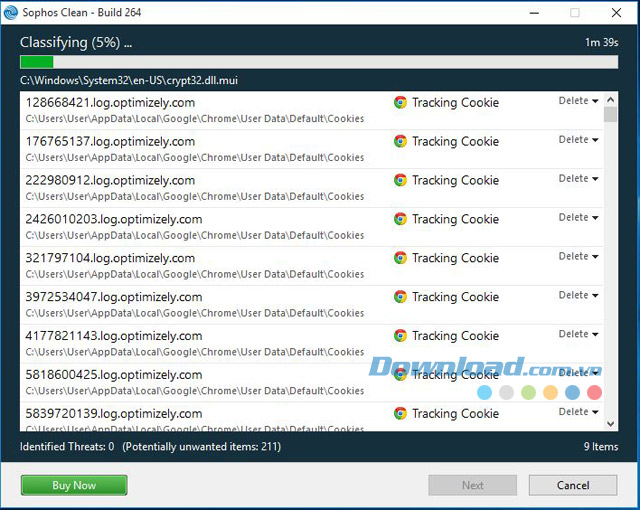Open Delete dropdown for 128668421.log.optimizely.com
The height and width of the screenshot is (510, 640).
(578, 101)
